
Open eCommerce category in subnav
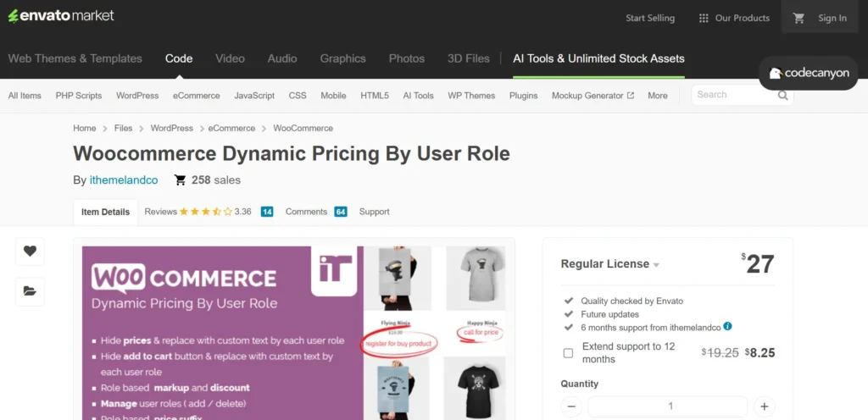pyautogui.click(x=197, y=96)
